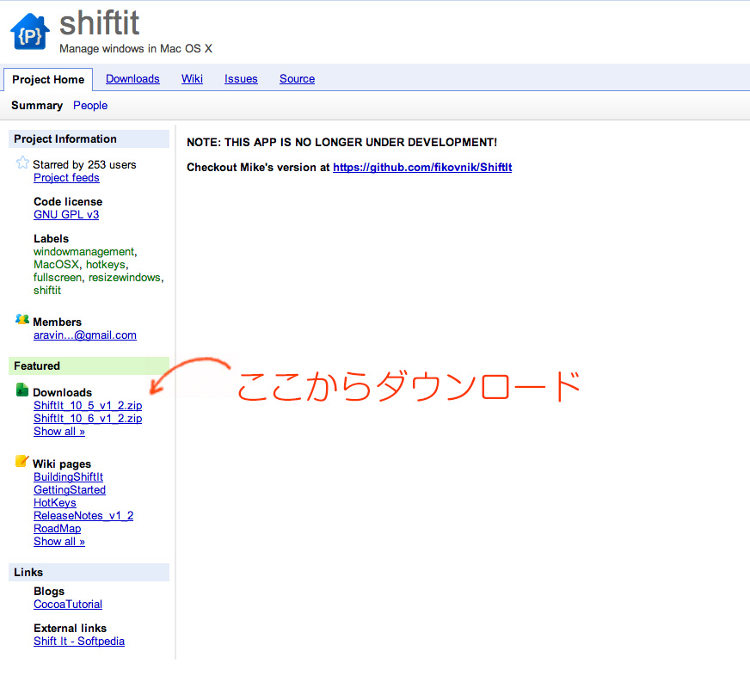Select the Summary sub-tab

click(37, 105)
